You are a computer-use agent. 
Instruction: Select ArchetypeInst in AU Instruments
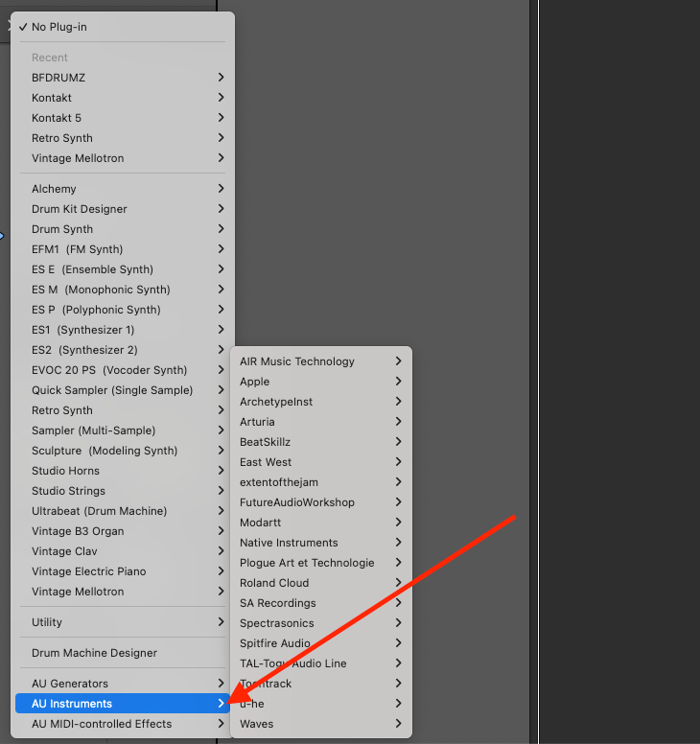321,402
